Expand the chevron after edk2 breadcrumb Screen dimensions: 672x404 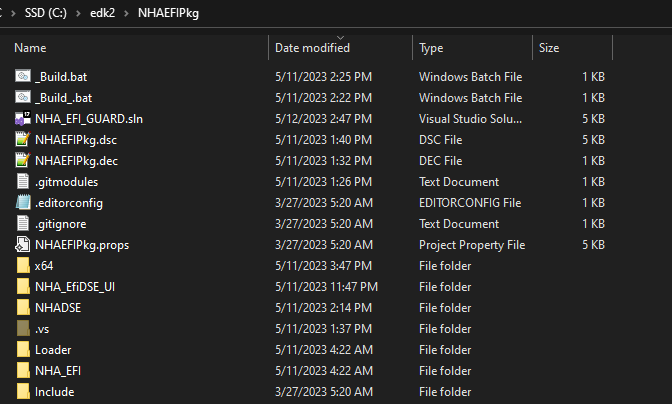coord(126,13)
